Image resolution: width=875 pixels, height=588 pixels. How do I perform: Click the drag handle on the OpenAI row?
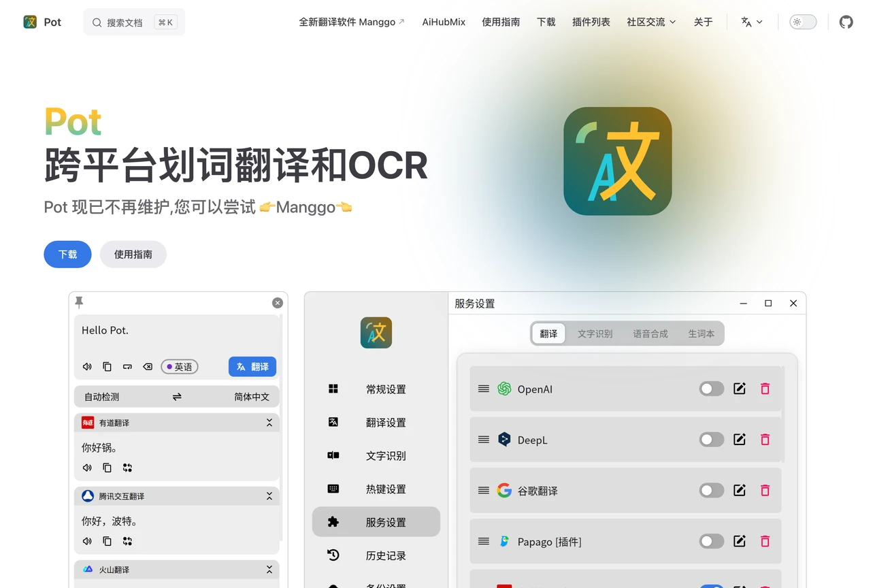(x=484, y=389)
